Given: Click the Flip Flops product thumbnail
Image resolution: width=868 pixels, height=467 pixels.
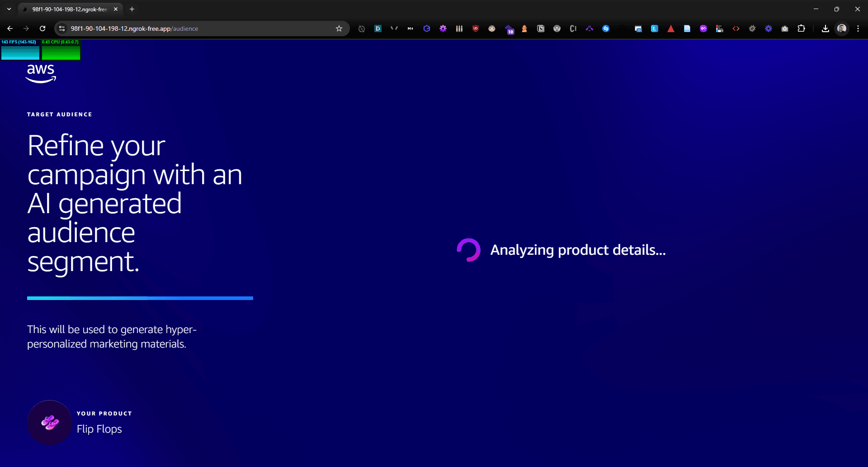Looking at the screenshot, I should coord(50,423).
